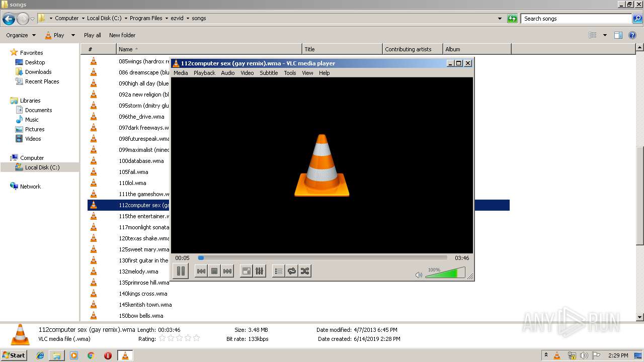Click Play all button
644x362 pixels.
click(93, 35)
